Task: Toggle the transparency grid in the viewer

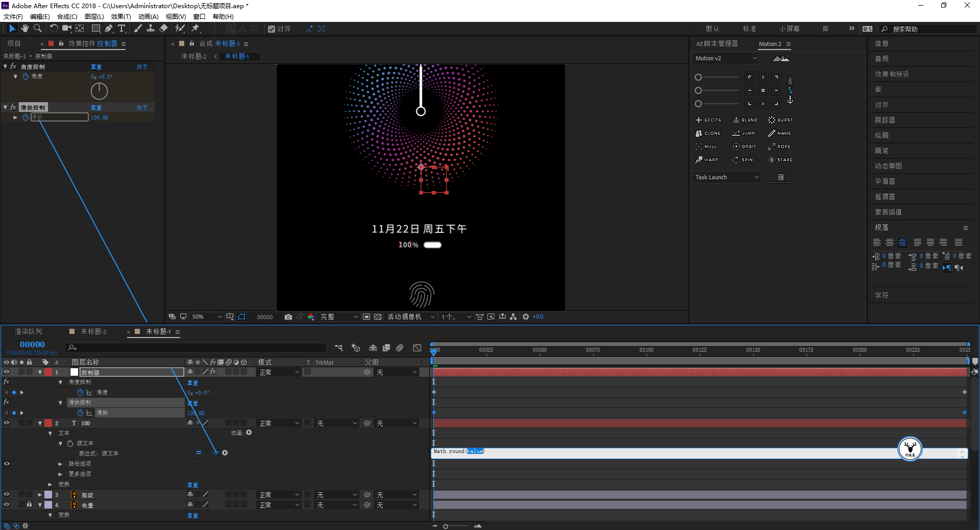Action: click(378, 317)
